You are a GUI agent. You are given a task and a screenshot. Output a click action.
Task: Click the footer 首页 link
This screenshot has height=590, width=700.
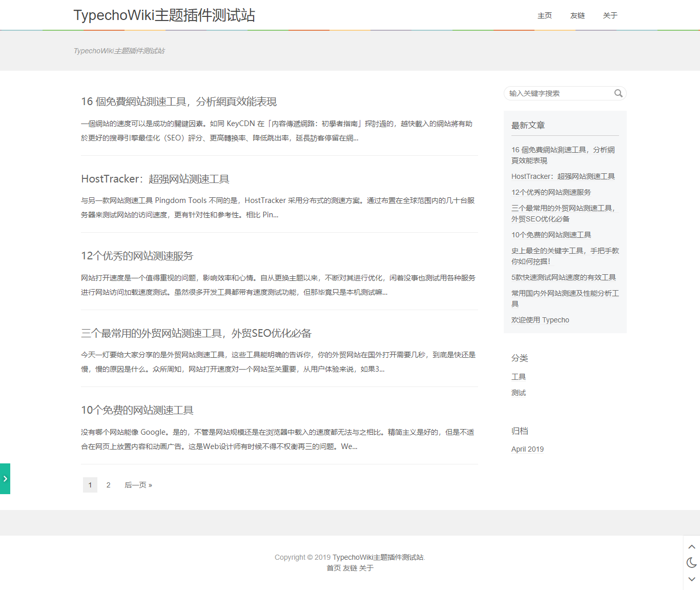coord(334,568)
